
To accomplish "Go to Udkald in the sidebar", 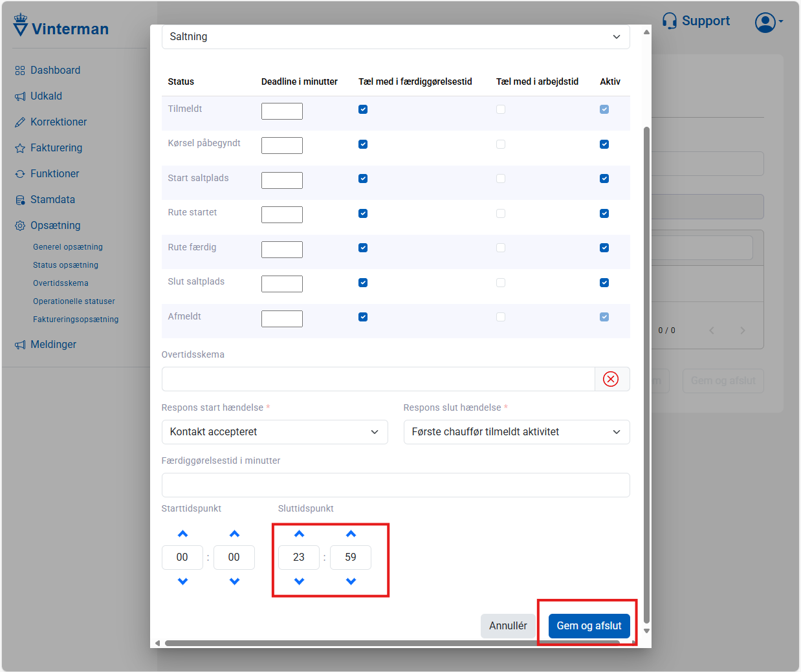I will click(x=47, y=96).
